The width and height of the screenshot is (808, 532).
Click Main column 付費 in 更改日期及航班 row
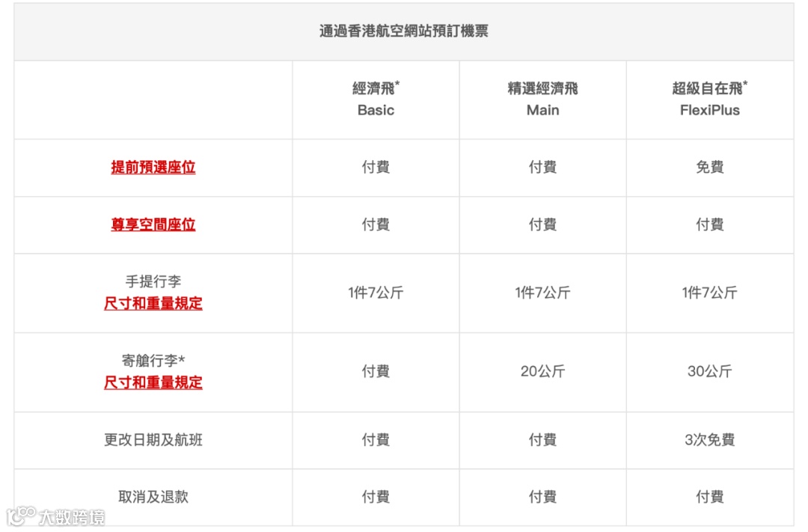point(542,440)
